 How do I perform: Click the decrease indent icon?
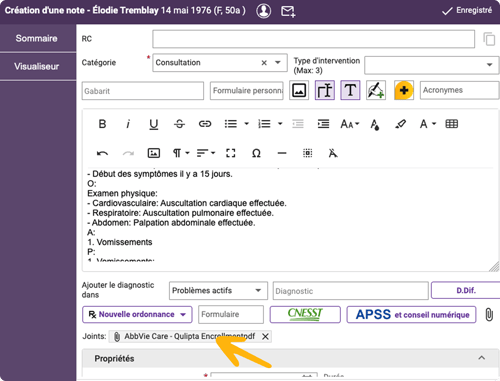coord(298,124)
